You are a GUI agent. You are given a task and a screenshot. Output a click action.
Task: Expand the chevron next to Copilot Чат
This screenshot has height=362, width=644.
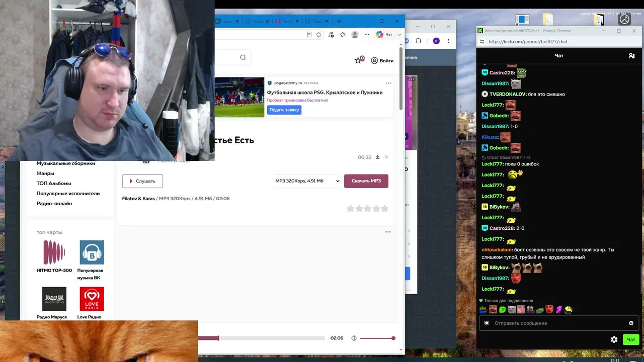pyautogui.click(x=399, y=35)
